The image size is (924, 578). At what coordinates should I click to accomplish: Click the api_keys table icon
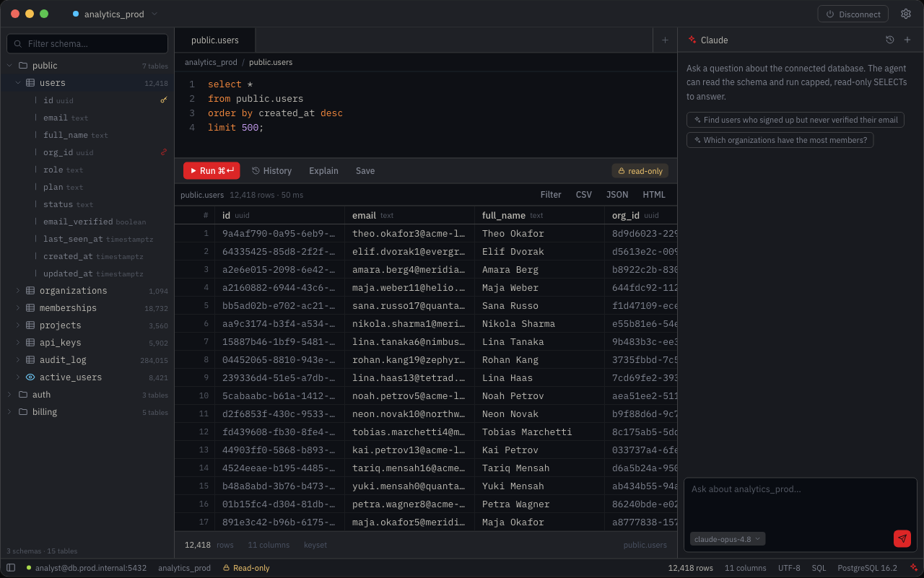click(x=30, y=343)
